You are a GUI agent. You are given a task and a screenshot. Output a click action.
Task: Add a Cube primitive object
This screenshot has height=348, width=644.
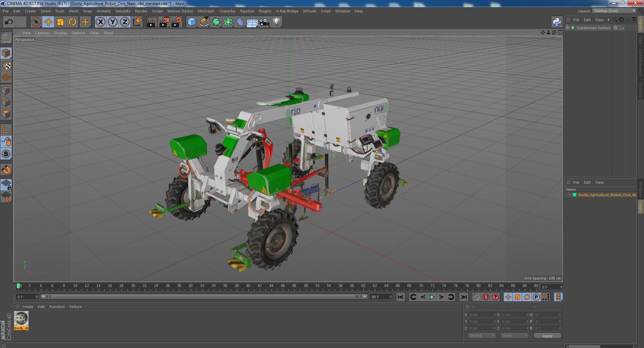click(x=192, y=22)
